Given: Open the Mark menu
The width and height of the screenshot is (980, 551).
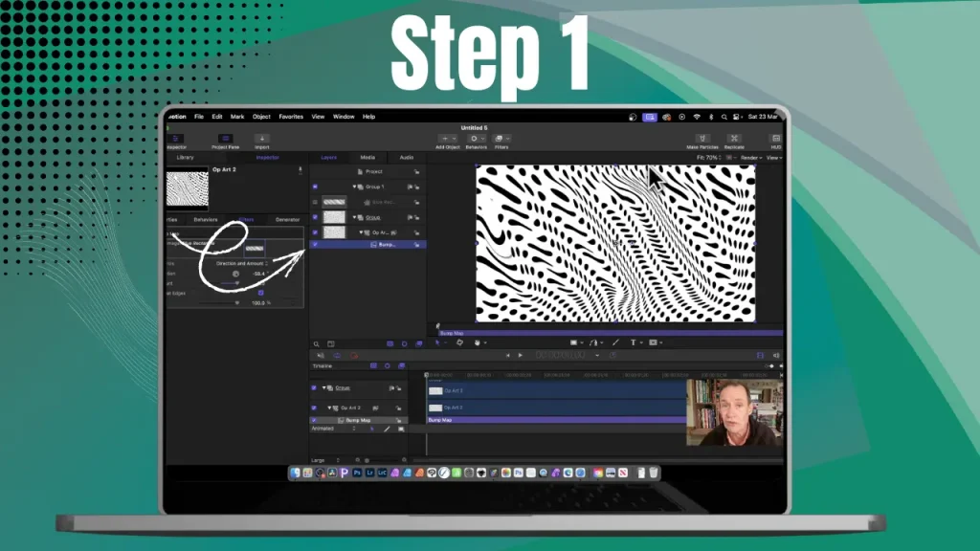Looking at the screenshot, I should 237,117.
